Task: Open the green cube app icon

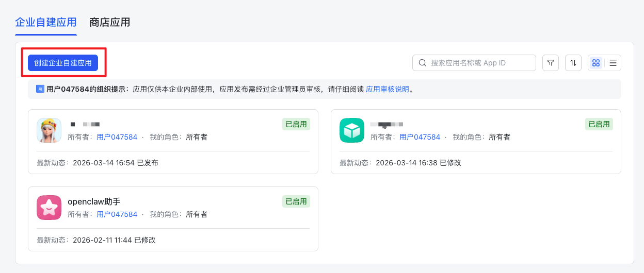Action: coord(352,130)
